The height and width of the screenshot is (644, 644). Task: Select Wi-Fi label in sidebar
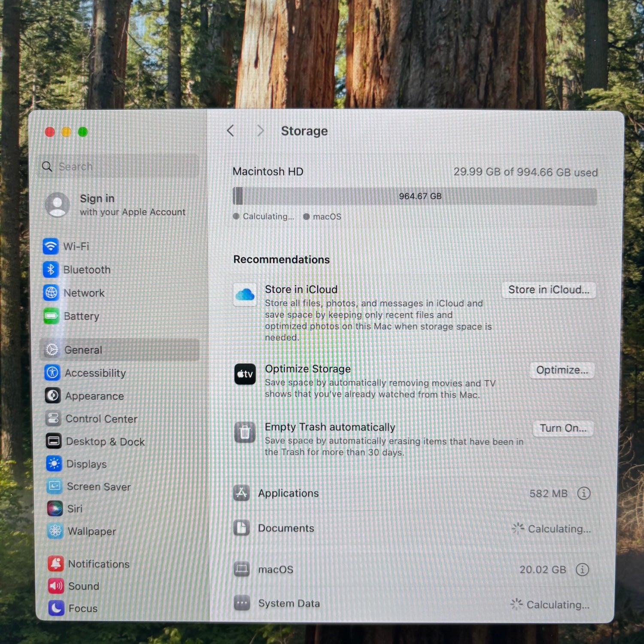pyautogui.click(x=76, y=246)
